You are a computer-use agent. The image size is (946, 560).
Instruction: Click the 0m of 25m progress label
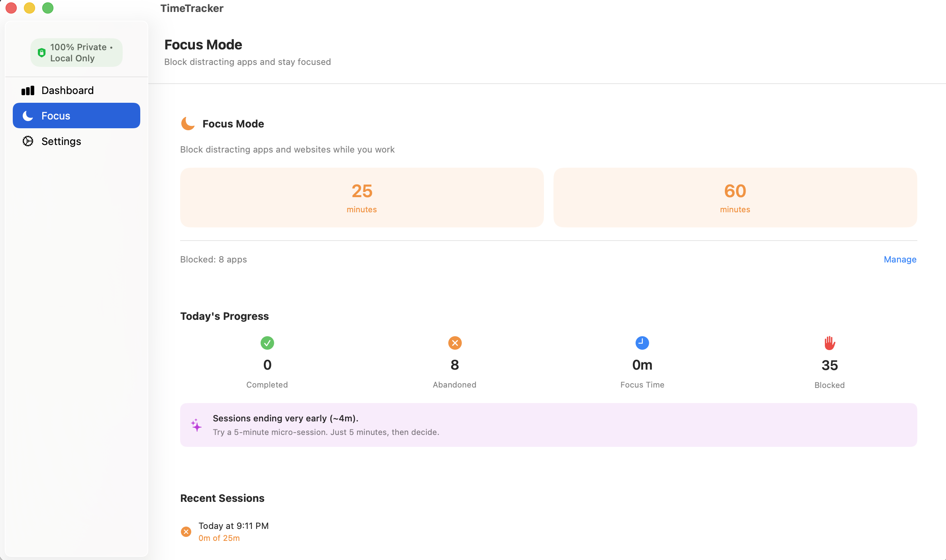(x=219, y=538)
